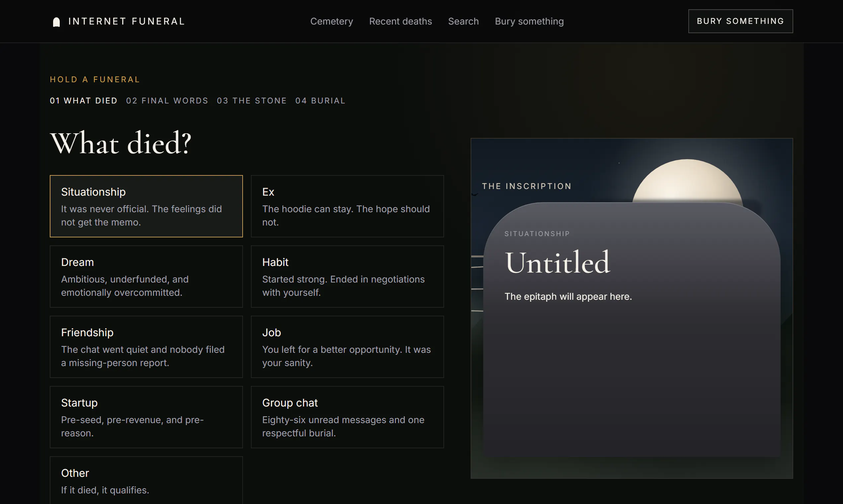Open the Internet Funeral home link

tap(118, 22)
